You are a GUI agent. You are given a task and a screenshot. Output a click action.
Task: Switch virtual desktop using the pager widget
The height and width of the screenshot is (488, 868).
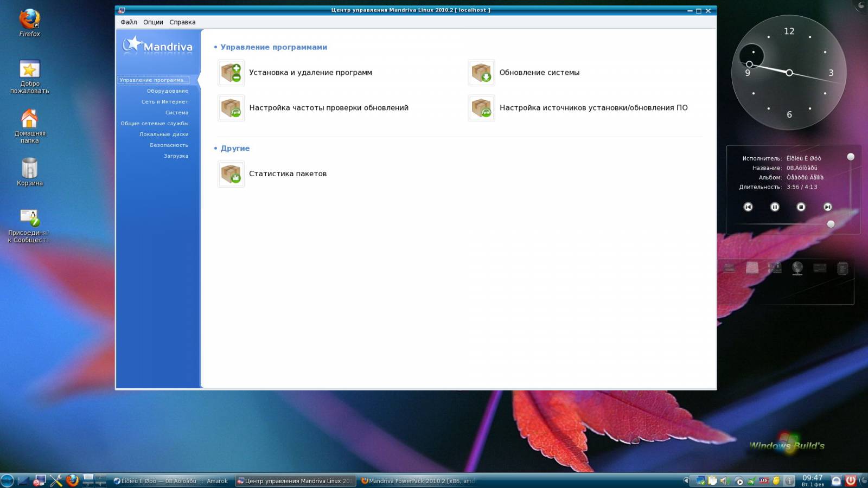tap(94, 480)
